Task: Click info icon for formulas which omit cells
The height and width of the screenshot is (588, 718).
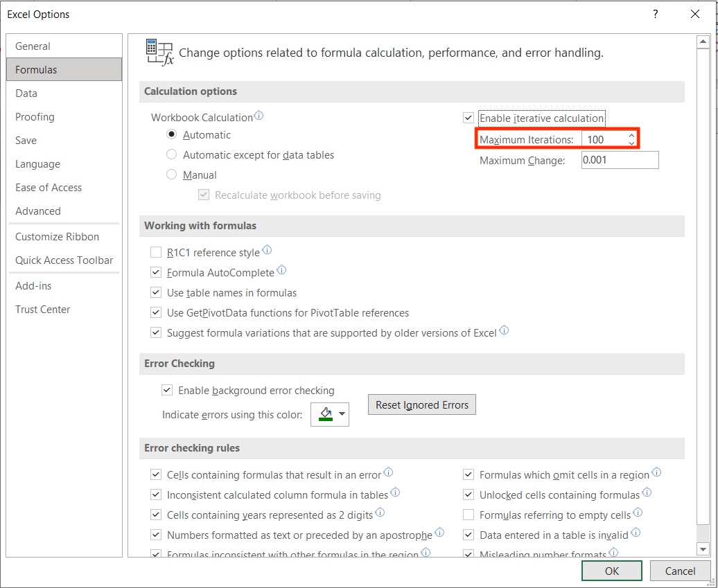Action: (x=656, y=473)
